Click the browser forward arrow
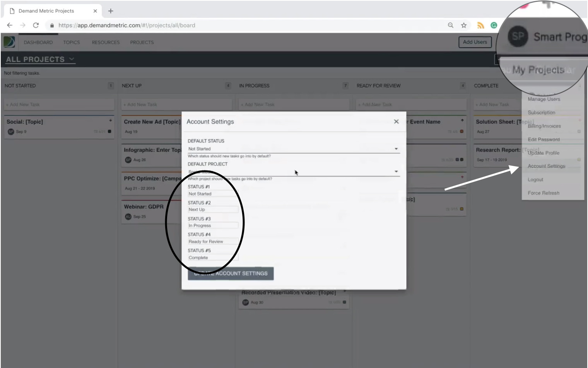 (x=23, y=25)
